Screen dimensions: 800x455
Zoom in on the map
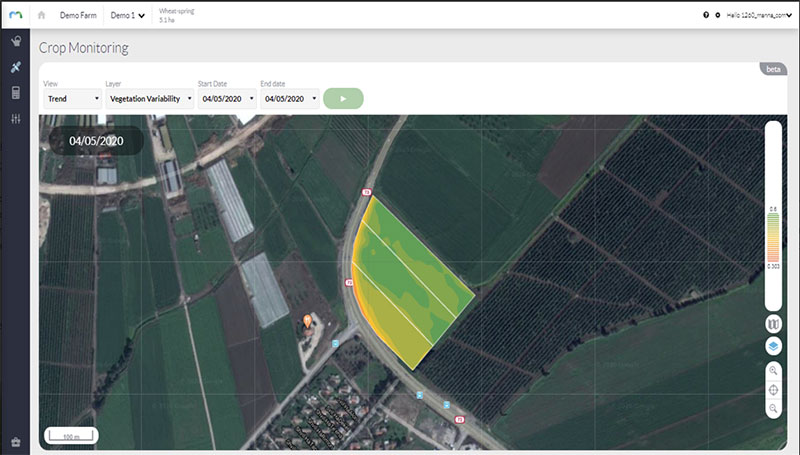pos(773,370)
